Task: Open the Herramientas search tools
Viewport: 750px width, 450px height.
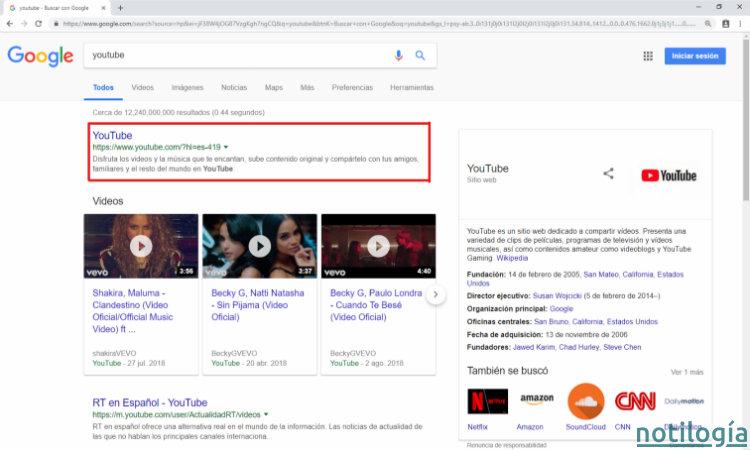Action: pos(411,88)
